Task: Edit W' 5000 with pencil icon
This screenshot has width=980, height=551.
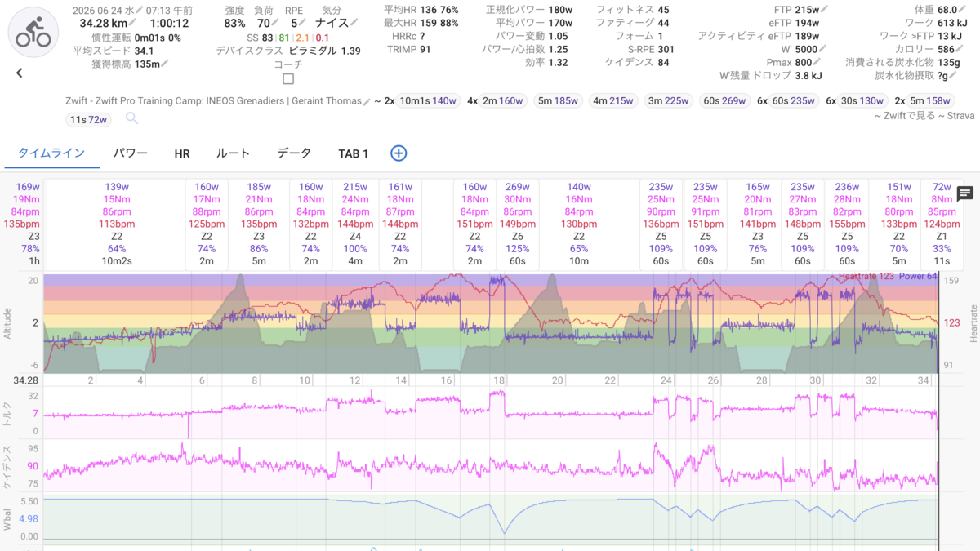Action: 824,49
